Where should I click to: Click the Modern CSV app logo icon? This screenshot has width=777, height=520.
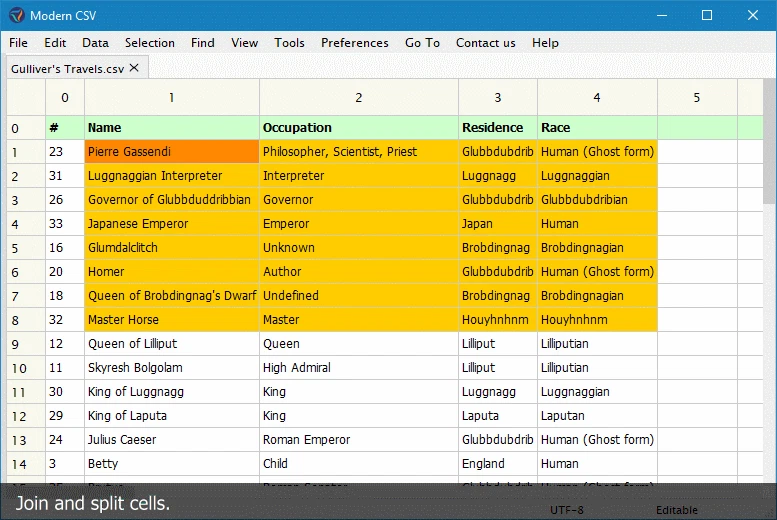16,15
